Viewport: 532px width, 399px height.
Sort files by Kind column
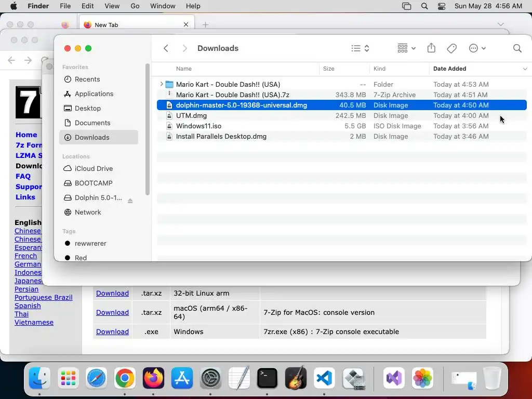tap(379, 69)
